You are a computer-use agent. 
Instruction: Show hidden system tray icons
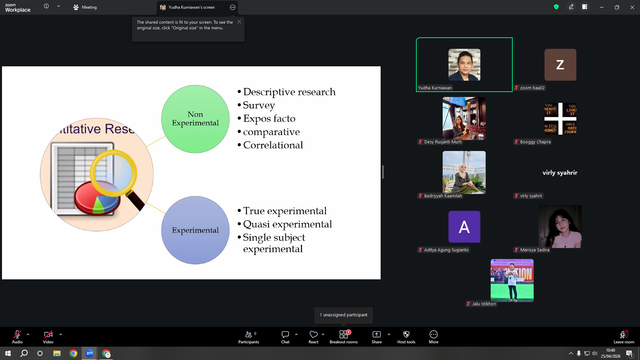pos(571,353)
